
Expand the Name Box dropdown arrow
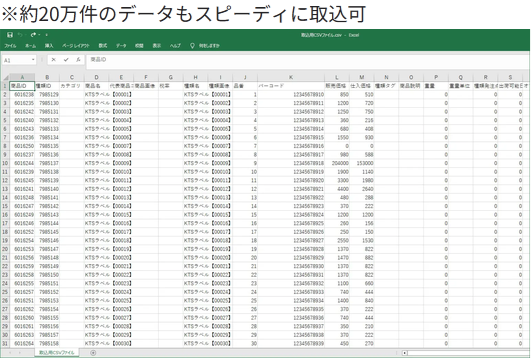[33, 60]
